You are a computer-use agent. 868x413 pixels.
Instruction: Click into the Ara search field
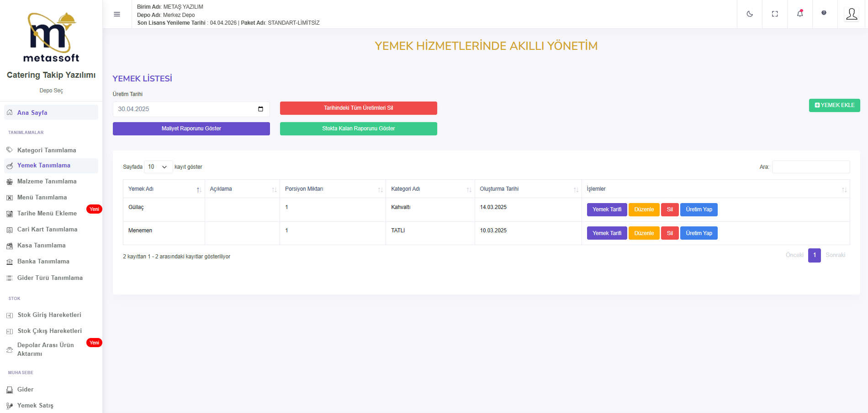(x=810, y=167)
